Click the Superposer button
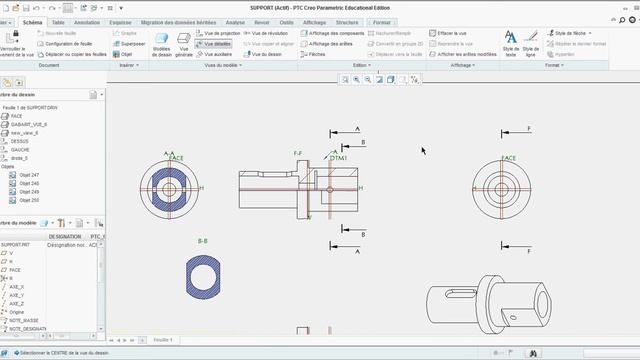The image size is (640, 360). (x=129, y=44)
